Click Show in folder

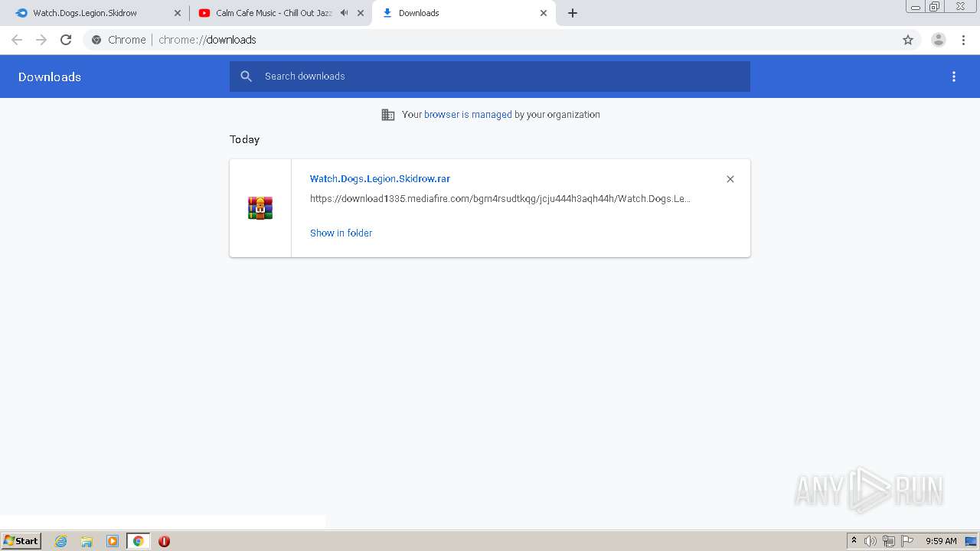[341, 233]
